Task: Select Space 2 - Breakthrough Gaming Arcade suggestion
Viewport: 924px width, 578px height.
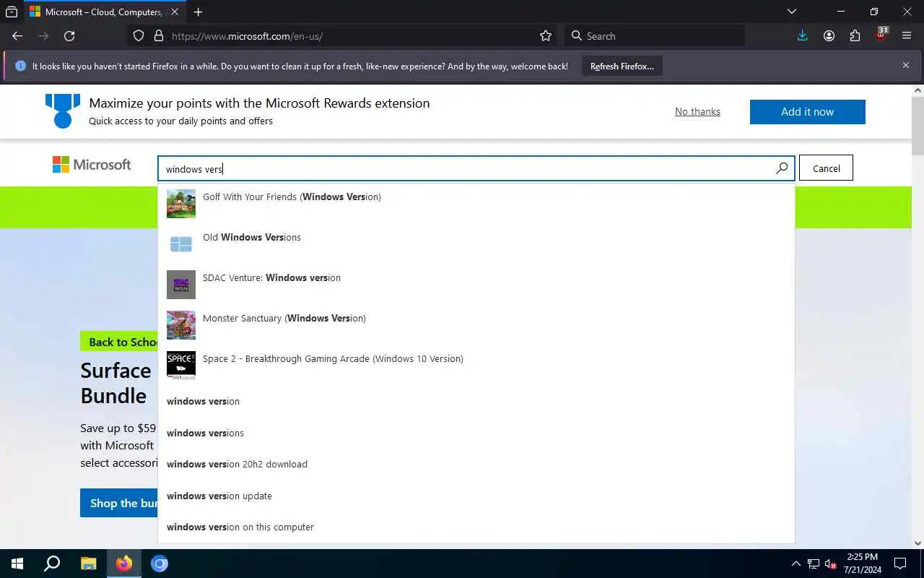Action: tap(476, 365)
